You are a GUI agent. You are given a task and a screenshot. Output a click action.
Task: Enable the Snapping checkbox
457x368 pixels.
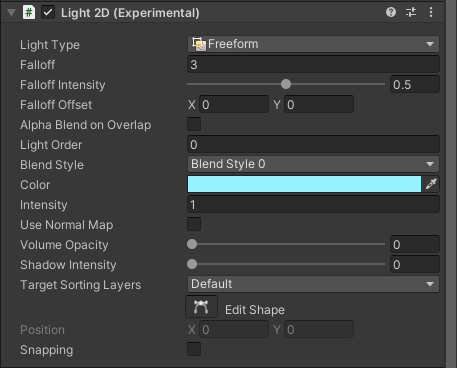click(194, 349)
